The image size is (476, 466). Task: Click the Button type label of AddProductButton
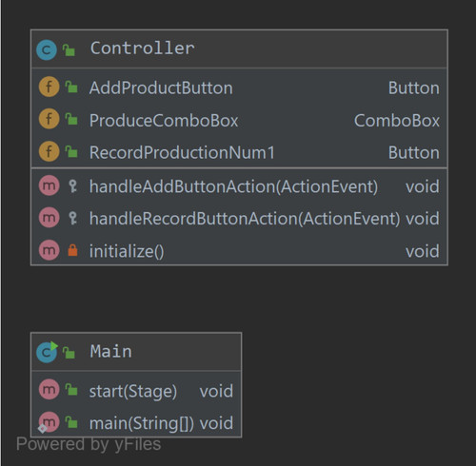pos(414,87)
